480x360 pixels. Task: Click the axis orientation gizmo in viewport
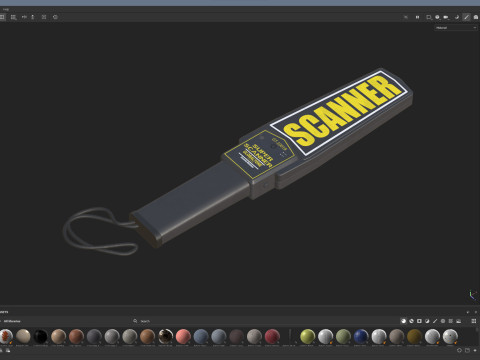[473, 295]
